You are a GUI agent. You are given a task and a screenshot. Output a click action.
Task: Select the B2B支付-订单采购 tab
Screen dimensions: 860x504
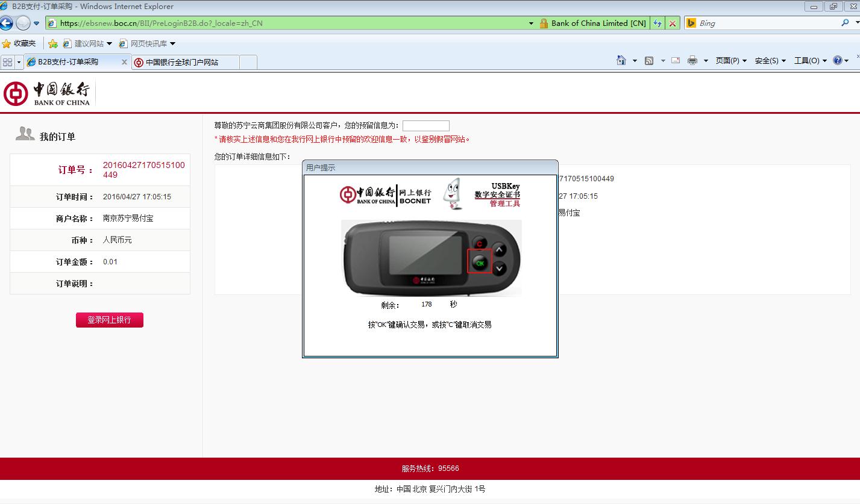[68, 62]
